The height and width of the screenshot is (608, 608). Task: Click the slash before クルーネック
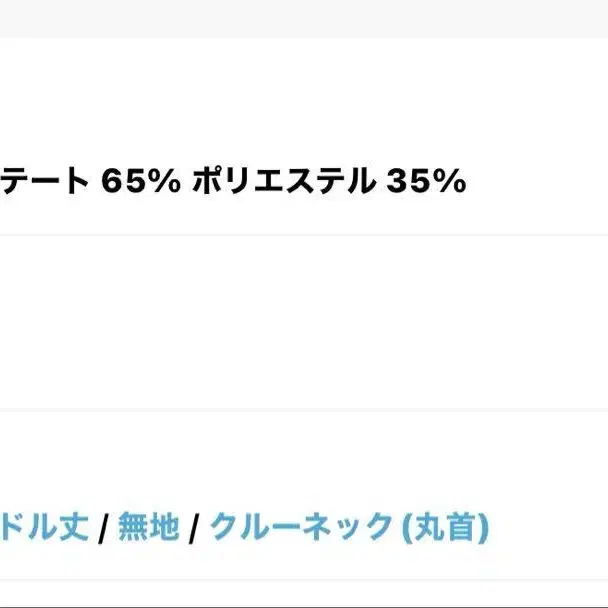click(194, 526)
